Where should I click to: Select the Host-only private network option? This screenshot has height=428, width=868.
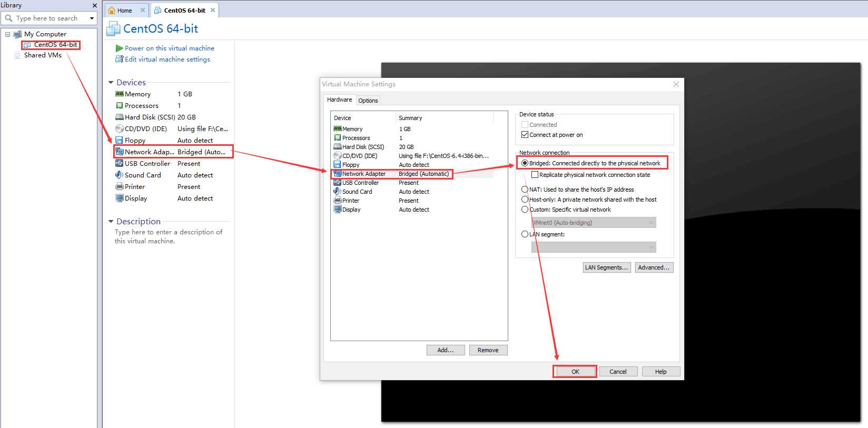(525, 200)
